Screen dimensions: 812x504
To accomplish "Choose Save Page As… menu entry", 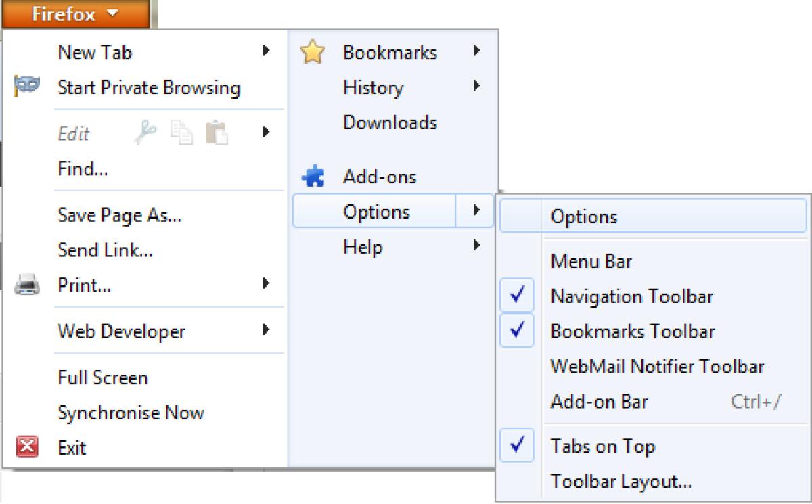I will click(x=119, y=215).
